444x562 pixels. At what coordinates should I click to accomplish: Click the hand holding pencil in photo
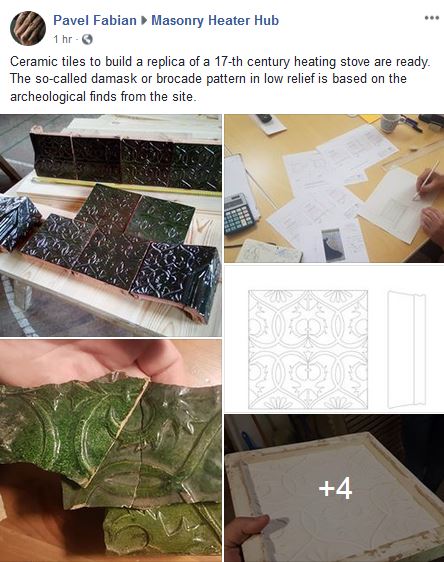(x=430, y=184)
